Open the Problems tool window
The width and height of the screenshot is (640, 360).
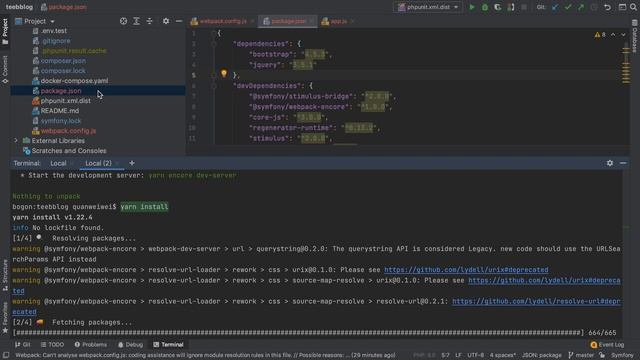tap(91, 345)
